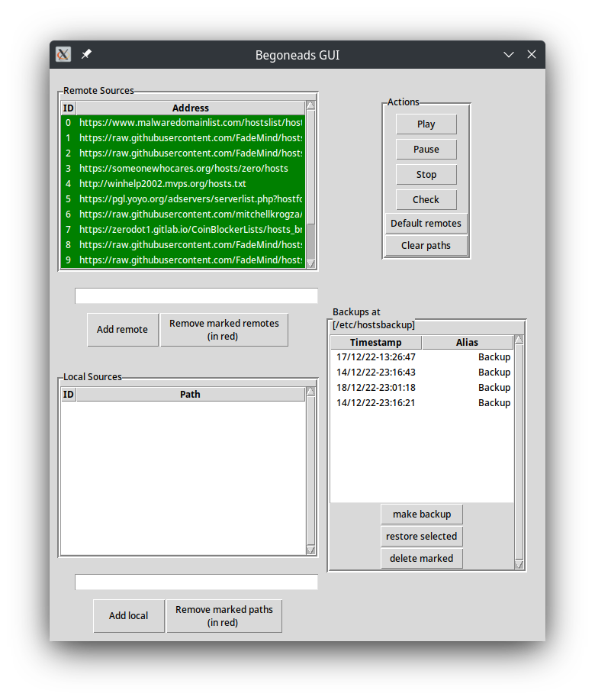
Task: Focus the remote source address input field
Action: click(196, 296)
